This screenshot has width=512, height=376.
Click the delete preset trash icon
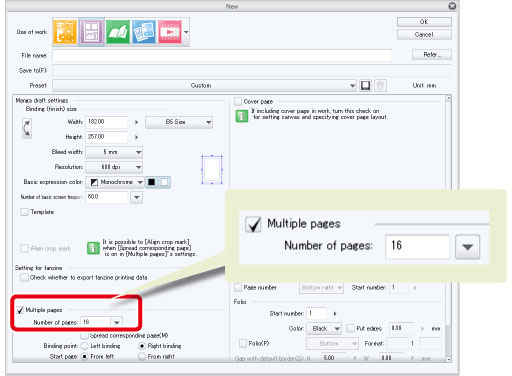(x=380, y=86)
